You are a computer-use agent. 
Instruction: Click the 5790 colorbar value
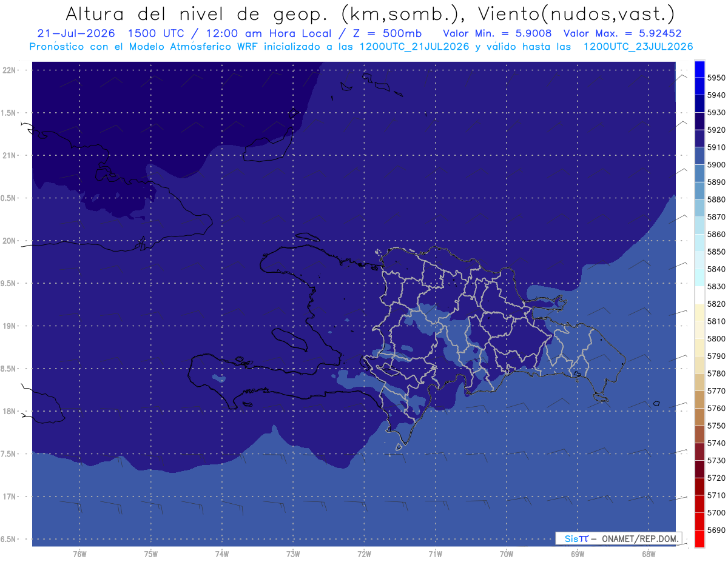pos(716,356)
